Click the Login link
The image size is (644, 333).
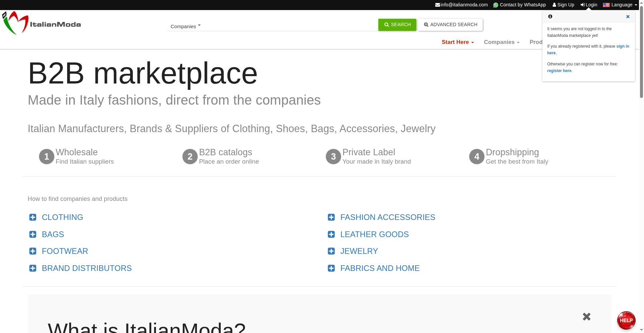(x=589, y=5)
